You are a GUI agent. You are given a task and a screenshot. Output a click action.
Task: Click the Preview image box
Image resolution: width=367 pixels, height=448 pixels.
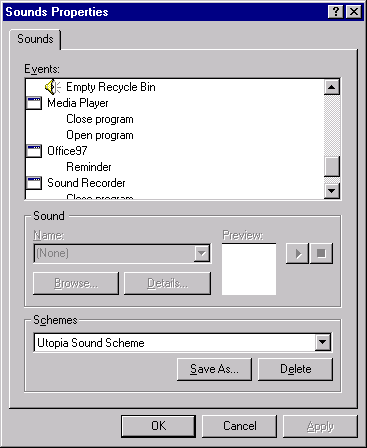tap(249, 269)
